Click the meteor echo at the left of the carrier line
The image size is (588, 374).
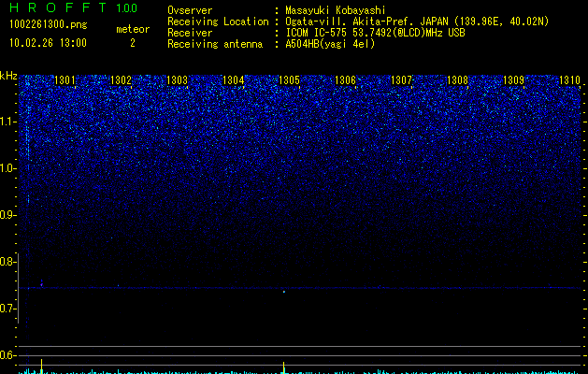[x=42, y=283]
